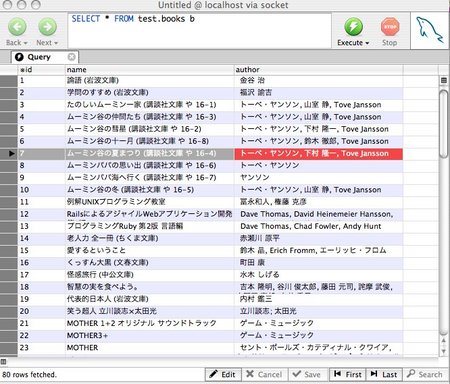The width and height of the screenshot is (450, 384).
Task: Select the id cell with value 1
Action: click(x=41, y=80)
